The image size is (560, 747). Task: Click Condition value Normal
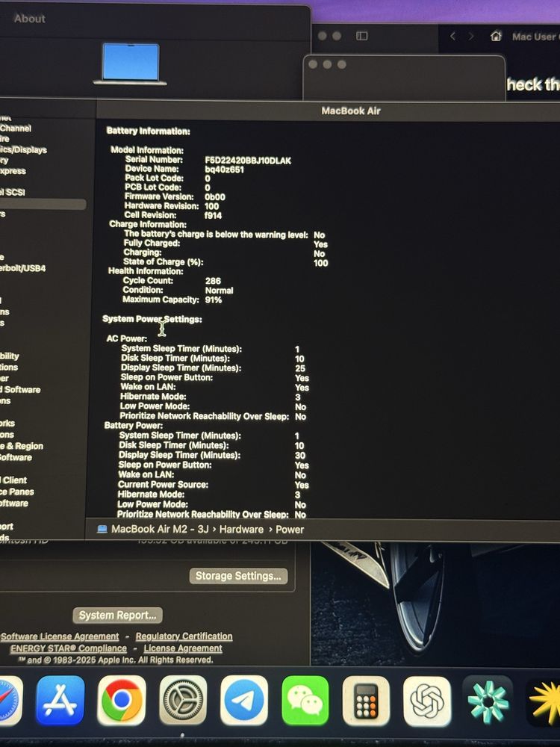point(219,291)
